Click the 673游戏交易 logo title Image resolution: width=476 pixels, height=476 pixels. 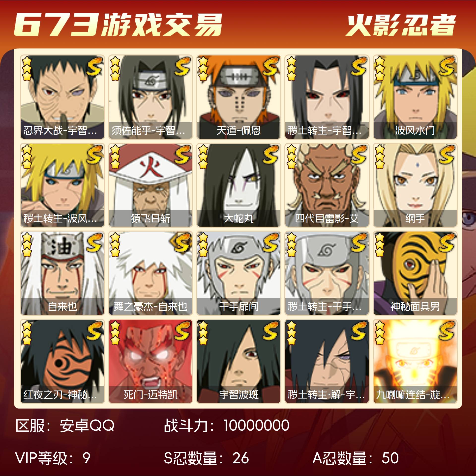118,24
